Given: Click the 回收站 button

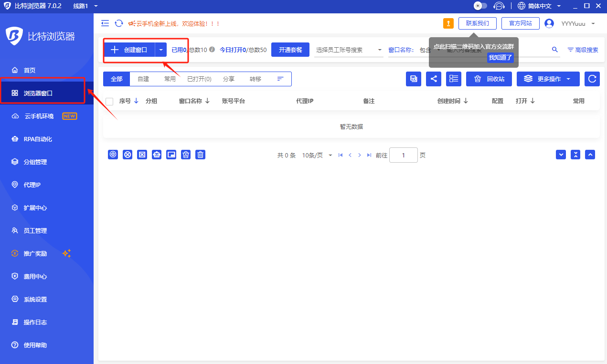Looking at the screenshot, I should [x=489, y=79].
